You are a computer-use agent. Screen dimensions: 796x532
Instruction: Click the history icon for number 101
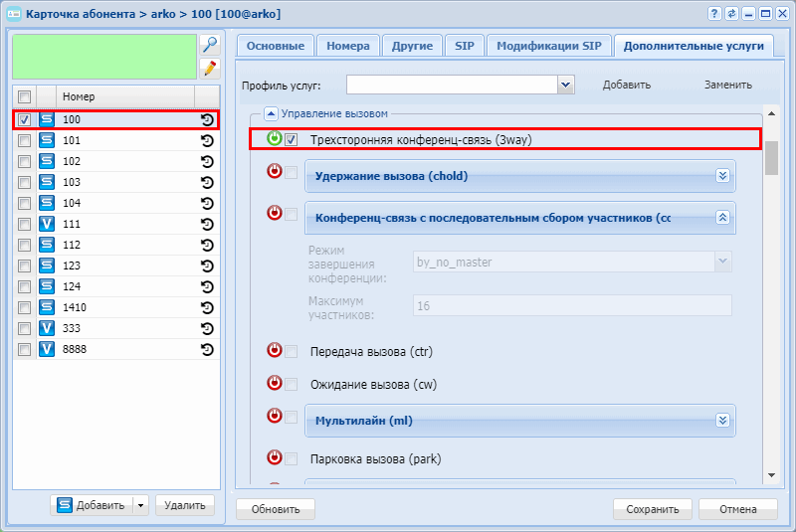tap(207, 140)
